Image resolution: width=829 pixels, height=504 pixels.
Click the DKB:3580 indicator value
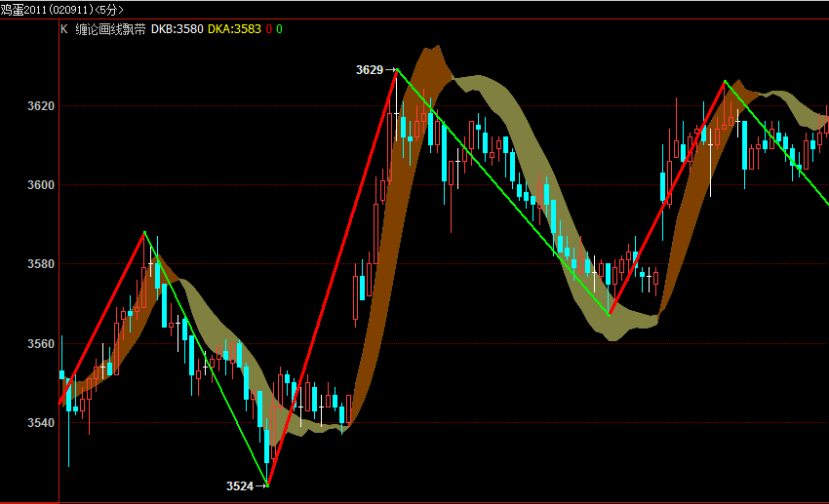coord(178,29)
